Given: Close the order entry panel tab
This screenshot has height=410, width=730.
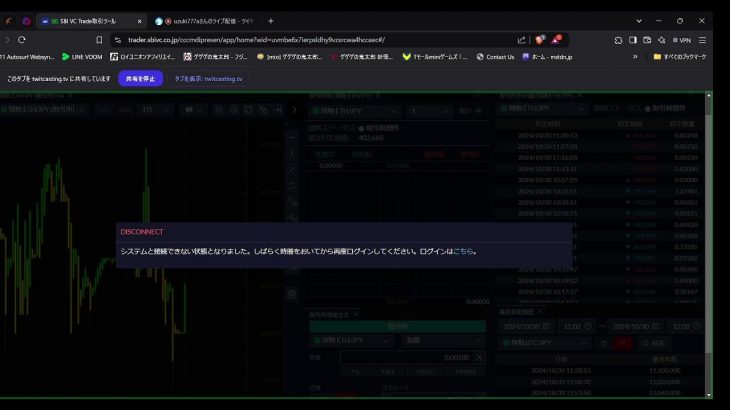Looking at the screenshot, I should click(356, 315).
